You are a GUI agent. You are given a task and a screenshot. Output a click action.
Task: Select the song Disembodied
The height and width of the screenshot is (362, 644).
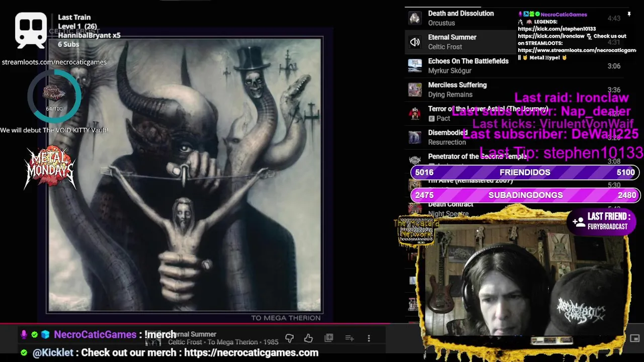(x=448, y=133)
